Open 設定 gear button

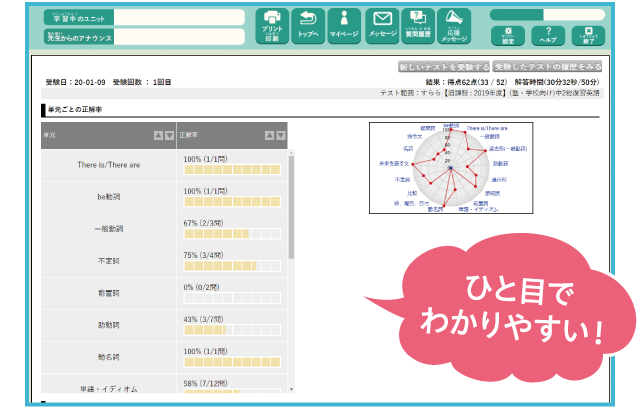click(508, 36)
